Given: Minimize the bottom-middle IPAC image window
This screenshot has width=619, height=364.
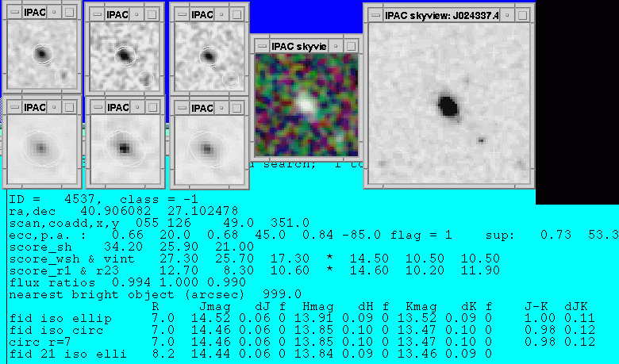Looking at the screenshot, I should (x=137, y=107).
